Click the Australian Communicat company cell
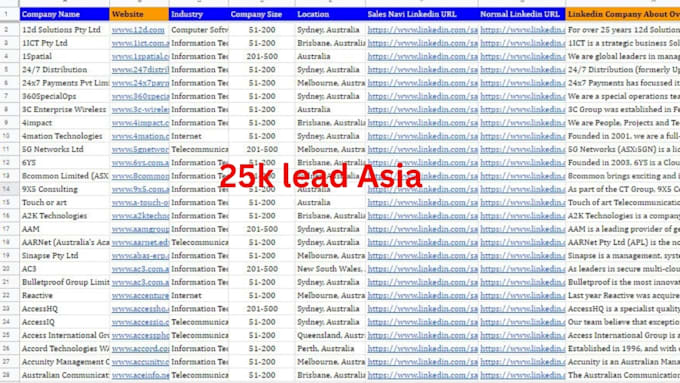The height and width of the screenshot is (383, 680). click(x=64, y=375)
